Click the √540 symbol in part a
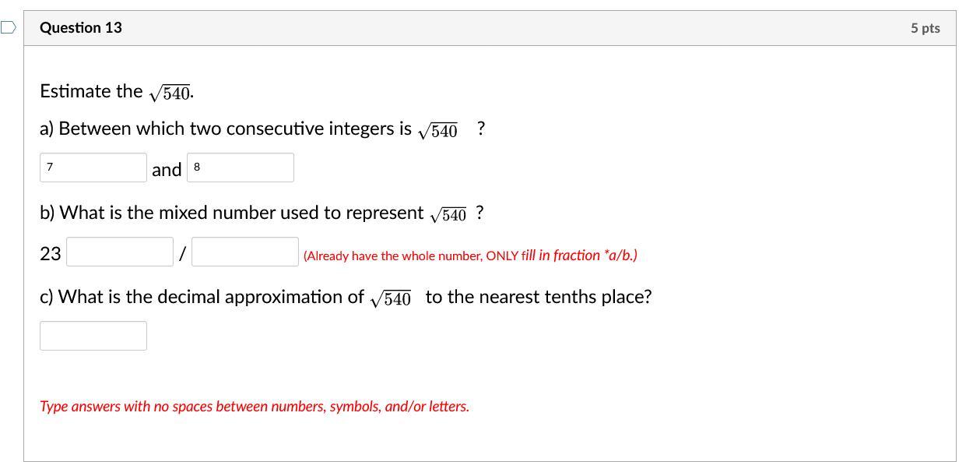This screenshot has width=980, height=462. click(x=437, y=130)
